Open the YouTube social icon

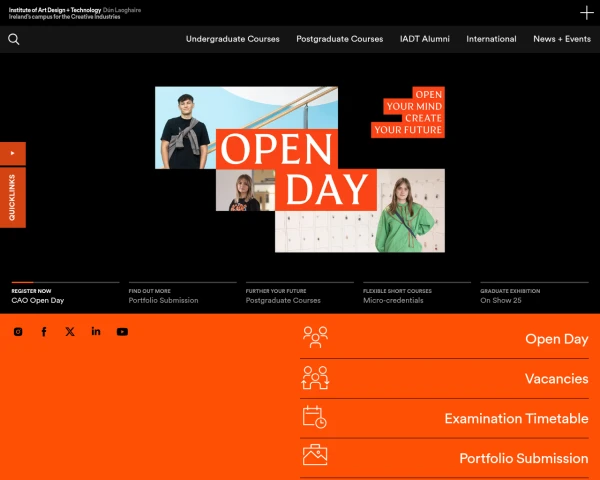tap(122, 332)
